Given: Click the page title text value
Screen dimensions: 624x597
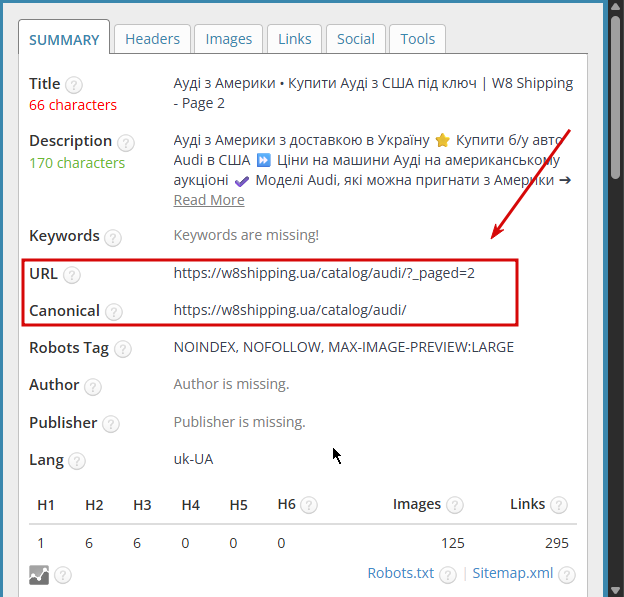Looking at the screenshot, I should click(x=373, y=93).
